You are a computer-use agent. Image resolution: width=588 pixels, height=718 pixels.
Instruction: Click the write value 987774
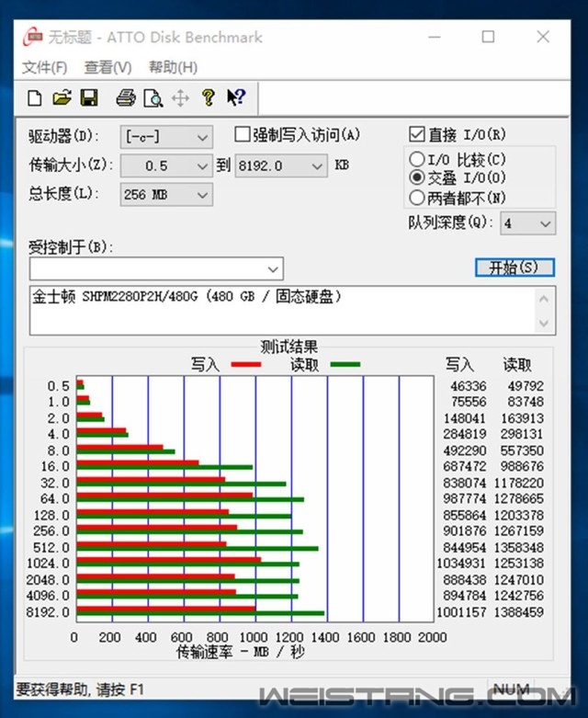(465, 498)
